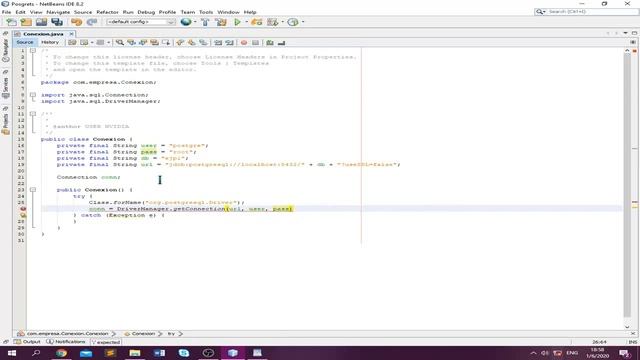Click the round profiler icon in main toolbar
Image resolution: width=640 pixels, height=360 pixels.
(x=293, y=22)
